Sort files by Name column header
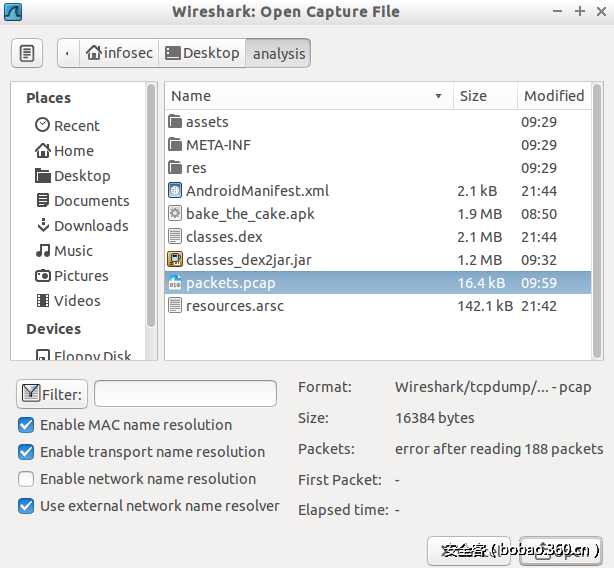Image resolution: width=614 pixels, height=568 pixels. click(x=306, y=96)
